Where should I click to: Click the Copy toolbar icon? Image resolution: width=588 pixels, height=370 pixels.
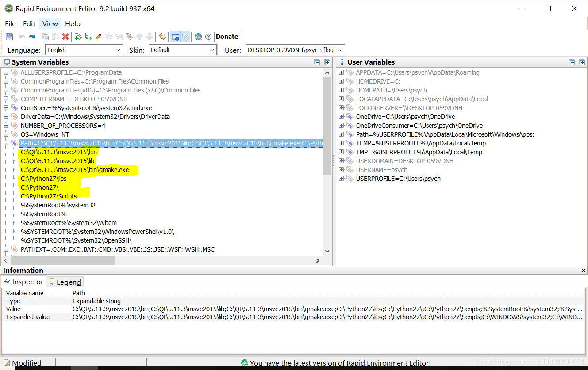[45, 37]
